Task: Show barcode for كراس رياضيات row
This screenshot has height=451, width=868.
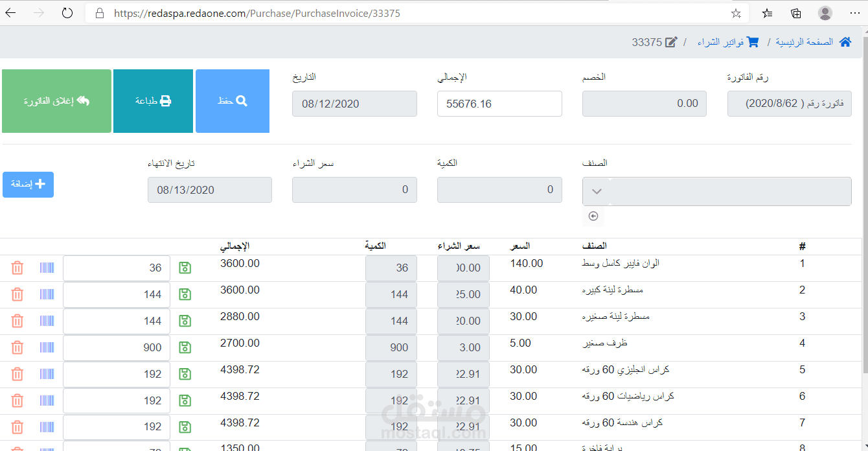Action: (x=47, y=400)
